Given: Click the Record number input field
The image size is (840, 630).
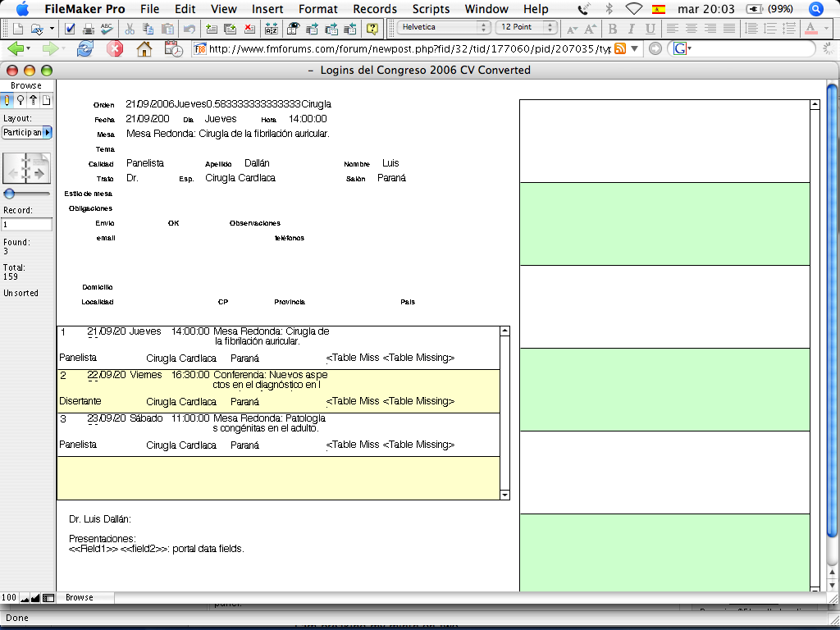Looking at the screenshot, I should point(27,224).
